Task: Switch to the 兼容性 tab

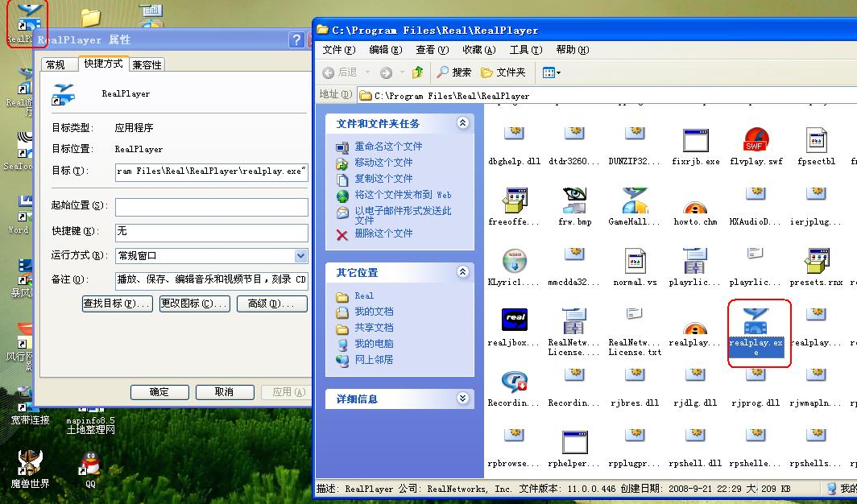Action: 147,65
